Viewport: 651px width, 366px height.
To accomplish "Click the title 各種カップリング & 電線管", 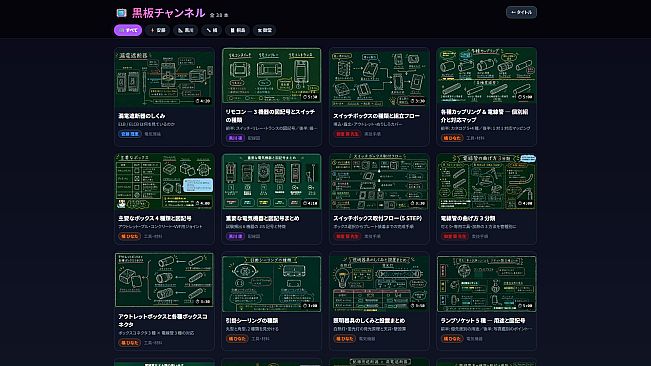I will pyautogui.click(x=485, y=116).
